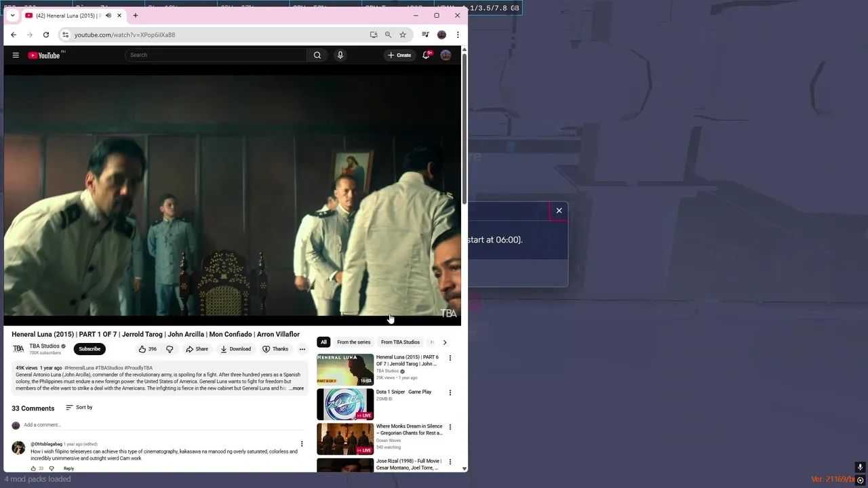Close the dialog in the background game window

pyautogui.click(x=559, y=211)
